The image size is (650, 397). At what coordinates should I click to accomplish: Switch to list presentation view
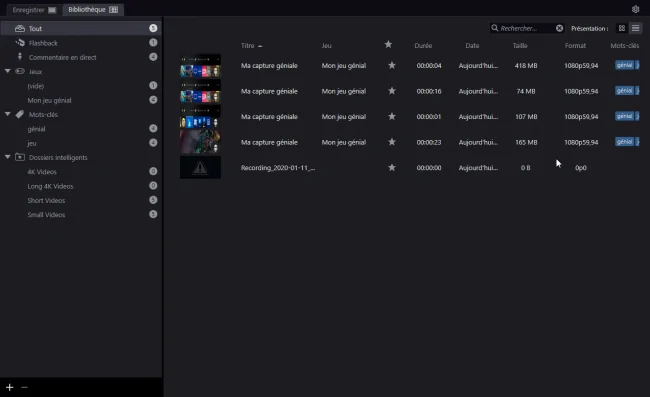click(635, 28)
